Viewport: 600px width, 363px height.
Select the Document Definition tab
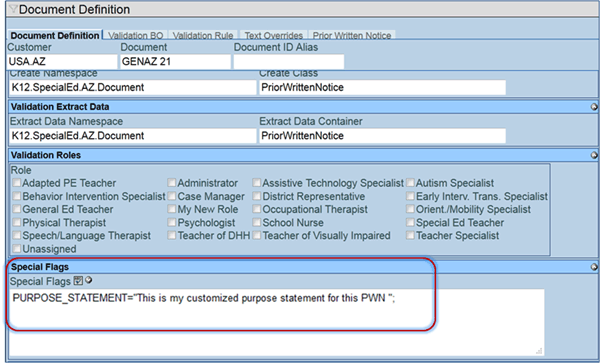(55, 35)
